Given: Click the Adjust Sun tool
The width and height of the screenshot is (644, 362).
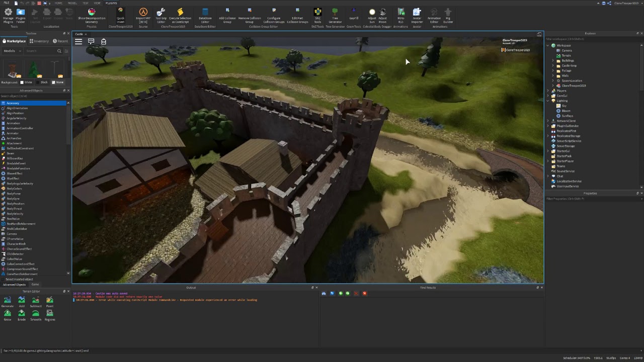Looking at the screenshot, I should point(372,16).
